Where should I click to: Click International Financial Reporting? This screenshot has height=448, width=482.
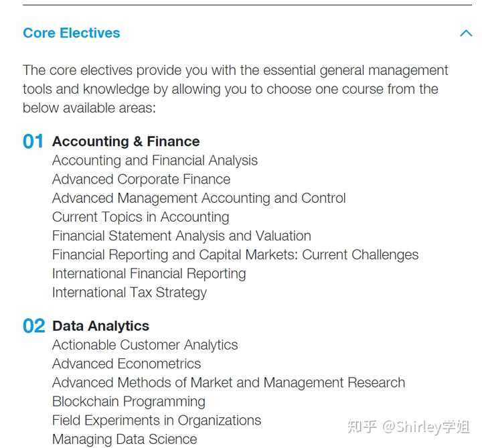pyautogui.click(x=149, y=274)
